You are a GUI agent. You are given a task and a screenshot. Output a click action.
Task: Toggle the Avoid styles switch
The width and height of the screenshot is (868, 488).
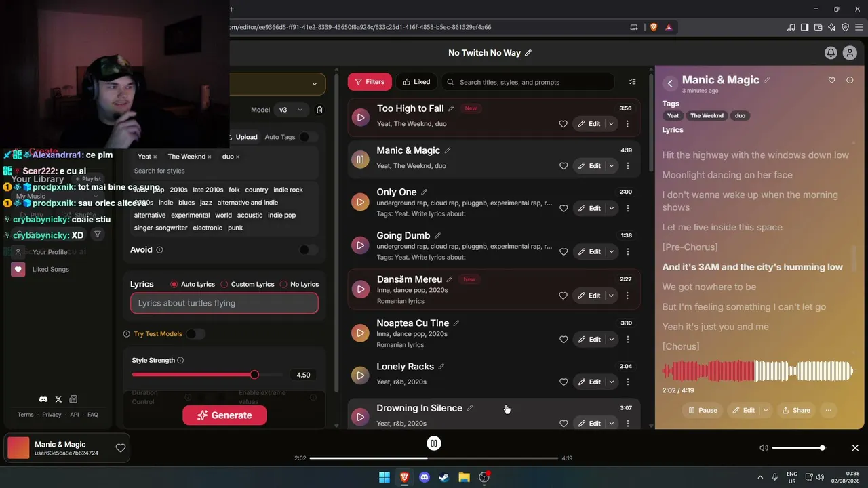point(309,249)
